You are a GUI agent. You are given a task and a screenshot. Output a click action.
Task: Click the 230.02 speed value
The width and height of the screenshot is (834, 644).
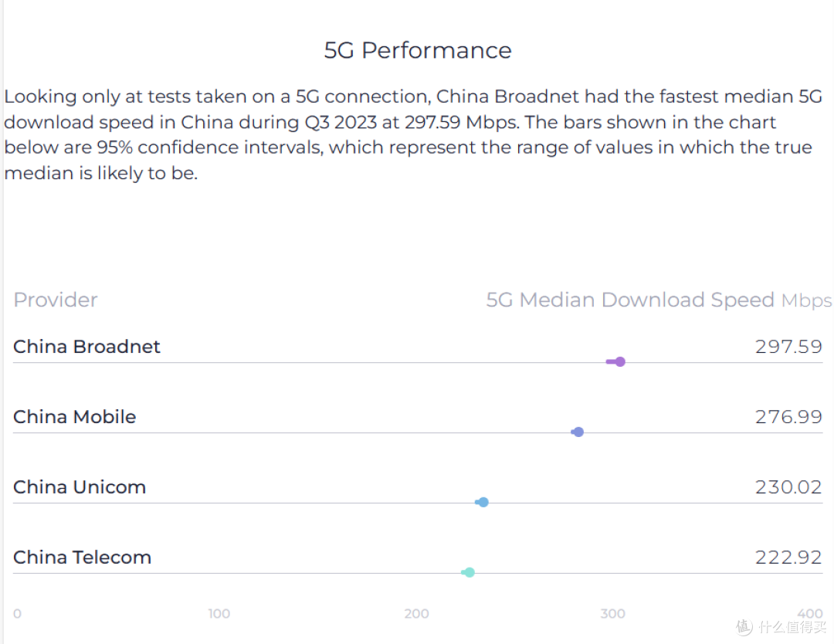788,486
